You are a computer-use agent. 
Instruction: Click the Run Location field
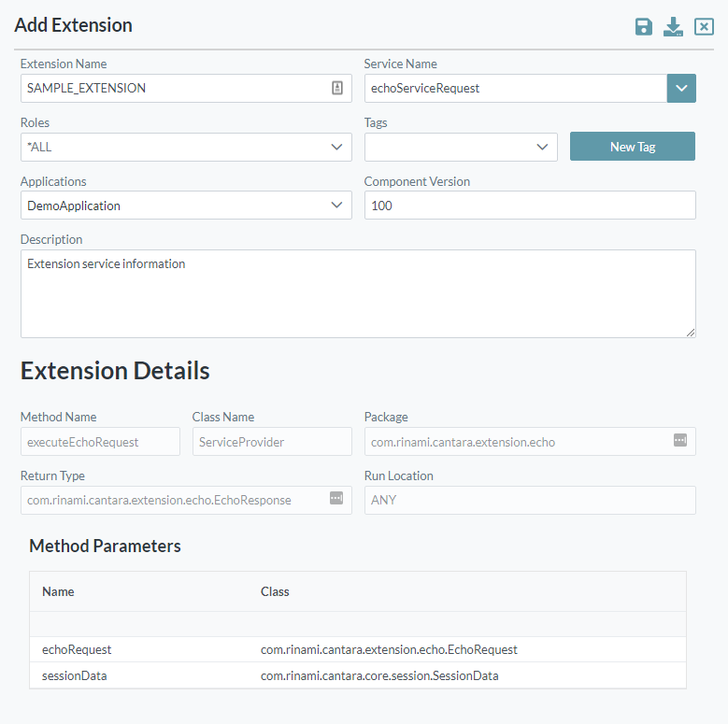(530, 500)
